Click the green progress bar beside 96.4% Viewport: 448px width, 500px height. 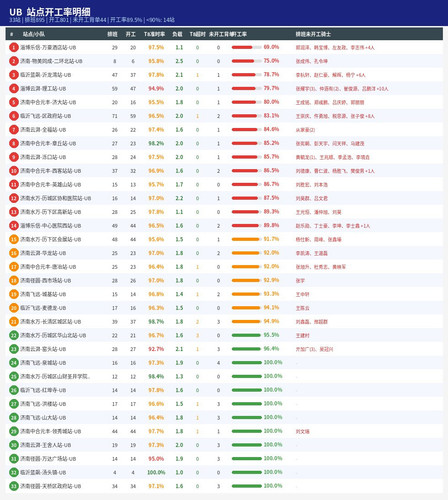click(247, 349)
